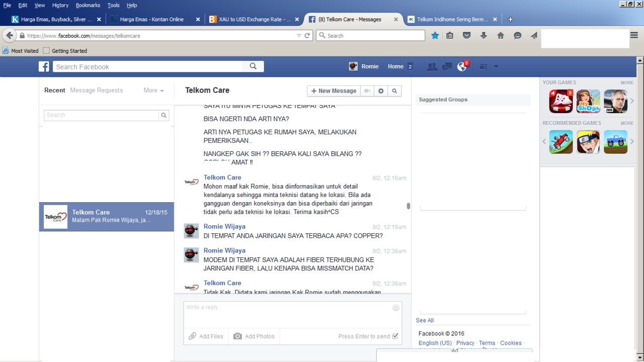
Task: Open the URL bar history dropdown arrow
Action: point(299,36)
